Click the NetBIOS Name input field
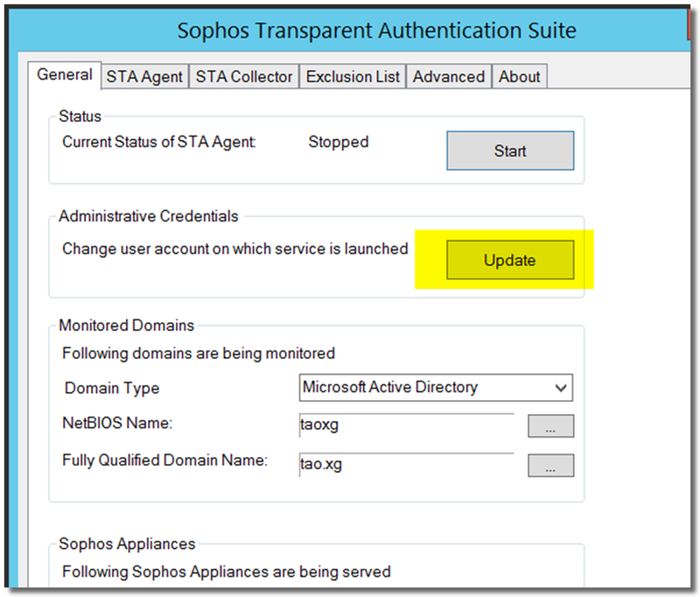Screen dimensions: 700x597 406,425
